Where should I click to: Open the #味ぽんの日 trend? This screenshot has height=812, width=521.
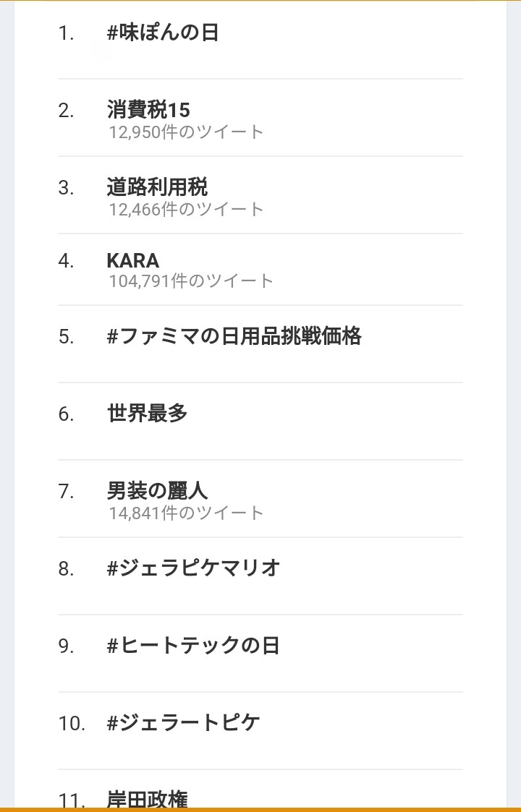tap(163, 33)
